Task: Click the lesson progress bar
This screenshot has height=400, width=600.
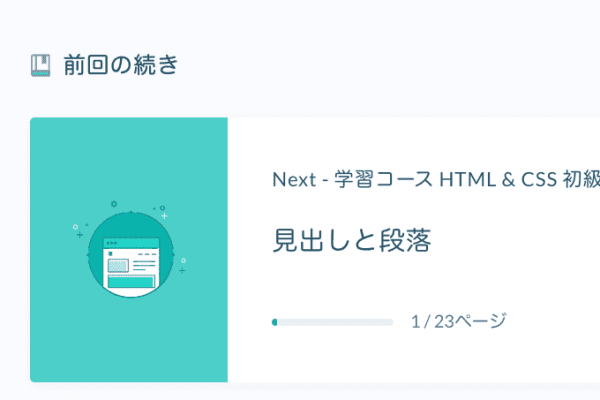Action: point(332,322)
